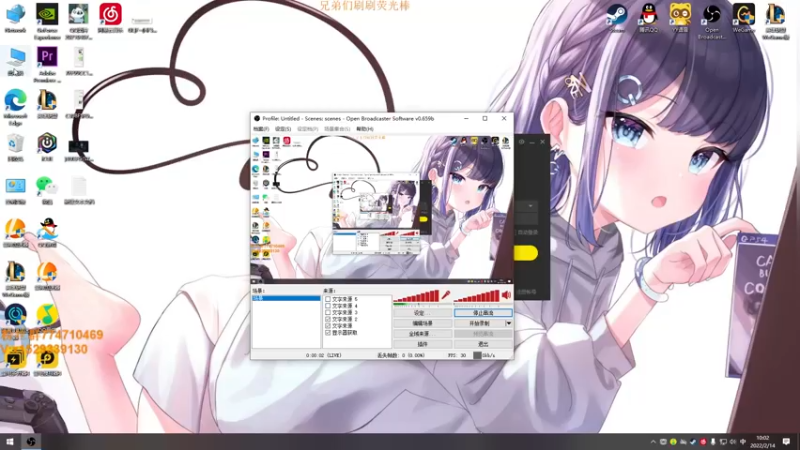
Task: Select the Control Panel desktop icon
Action: (x=15, y=190)
